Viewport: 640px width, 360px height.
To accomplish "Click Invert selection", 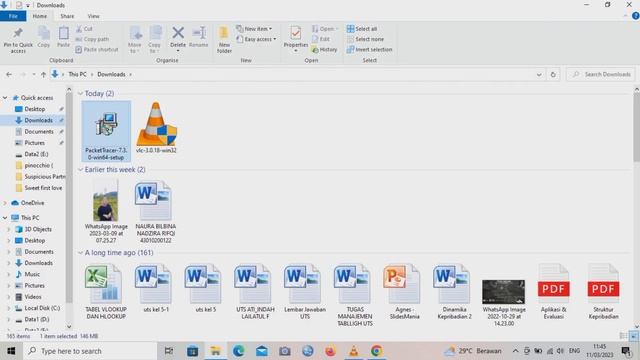I will tap(369, 49).
